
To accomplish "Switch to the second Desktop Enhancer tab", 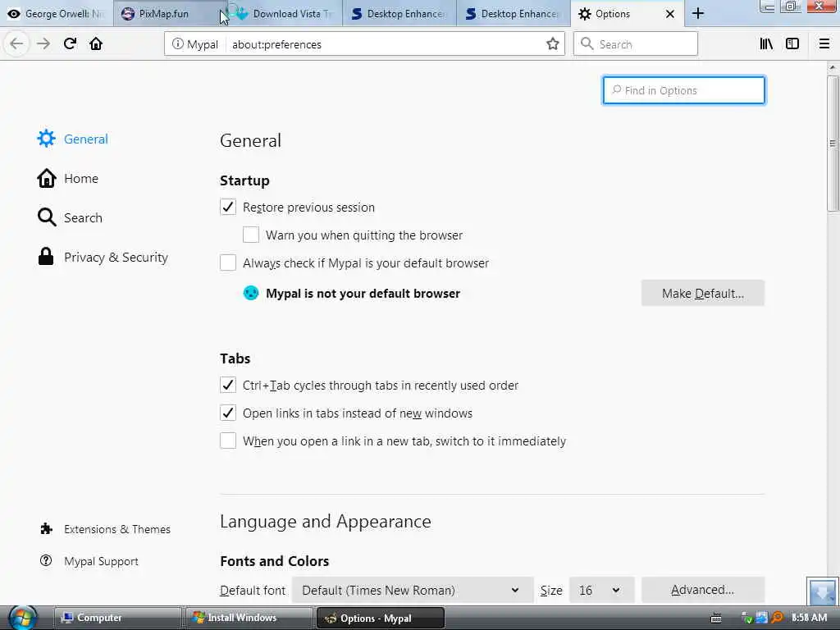I will (514, 13).
